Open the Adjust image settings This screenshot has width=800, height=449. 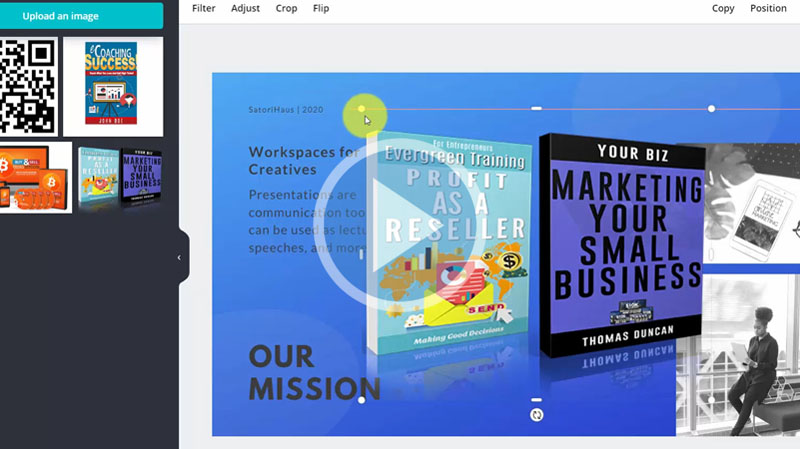click(x=245, y=8)
